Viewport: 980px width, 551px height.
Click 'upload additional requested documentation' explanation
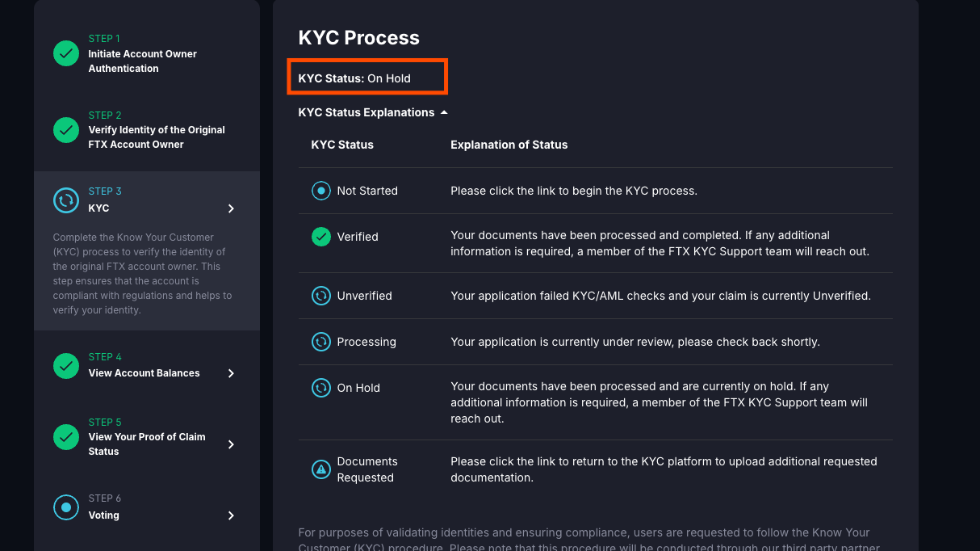click(664, 469)
